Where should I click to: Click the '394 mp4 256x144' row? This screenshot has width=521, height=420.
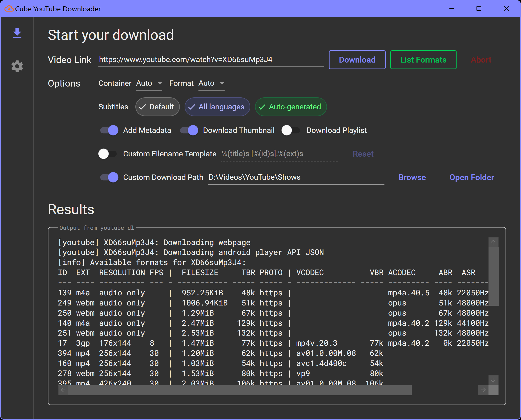[x=220, y=353]
